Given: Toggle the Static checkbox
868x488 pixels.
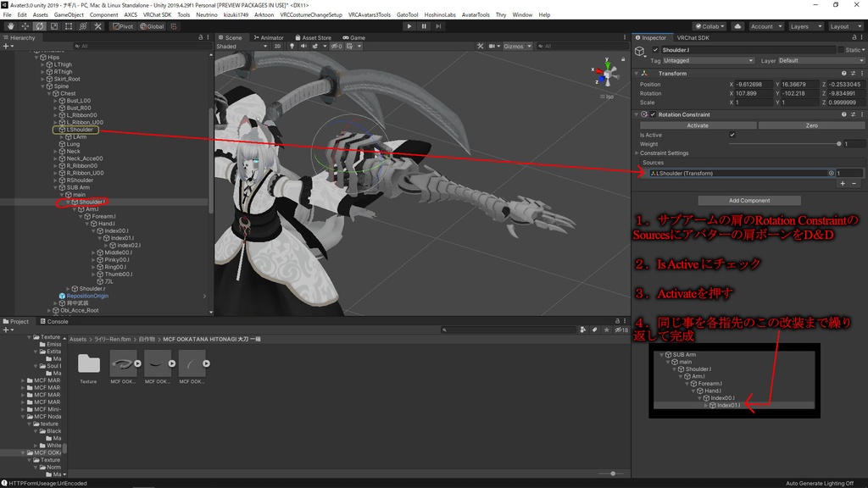Looking at the screenshot, I should 842,50.
